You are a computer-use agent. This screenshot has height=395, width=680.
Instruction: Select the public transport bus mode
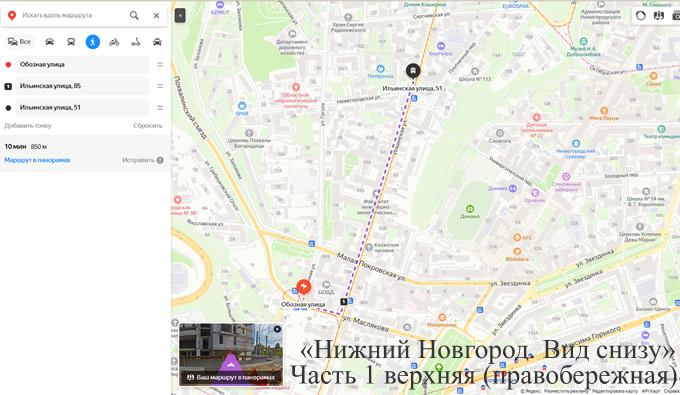point(71,42)
